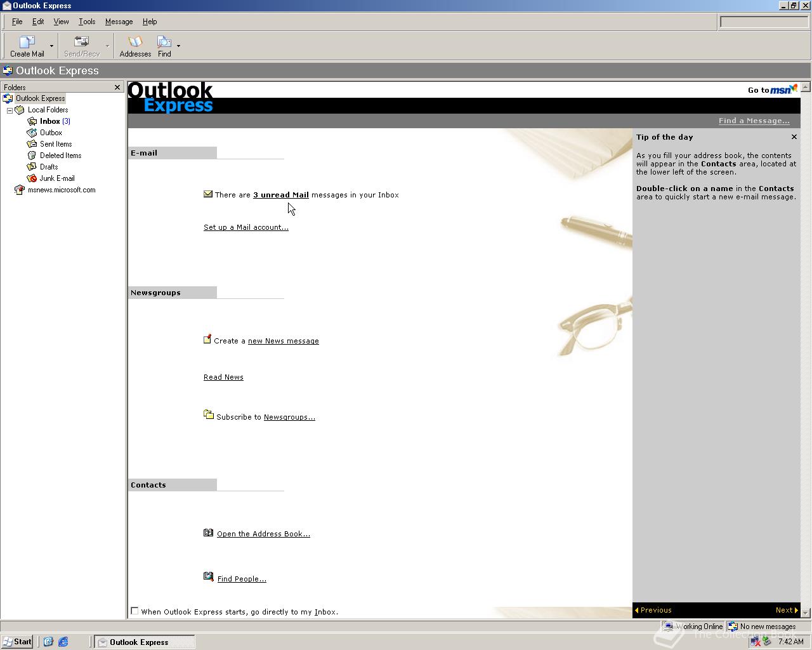The height and width of the screenshot is (650, 812).
Task: Show the Previous tip of the day
Action: pos(653,610)
